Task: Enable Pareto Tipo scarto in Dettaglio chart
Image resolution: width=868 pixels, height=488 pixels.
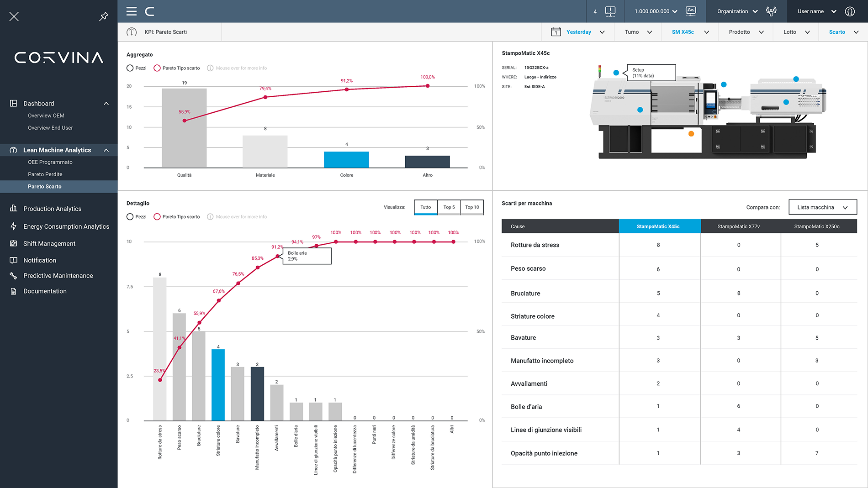Action: pos(158,216)
